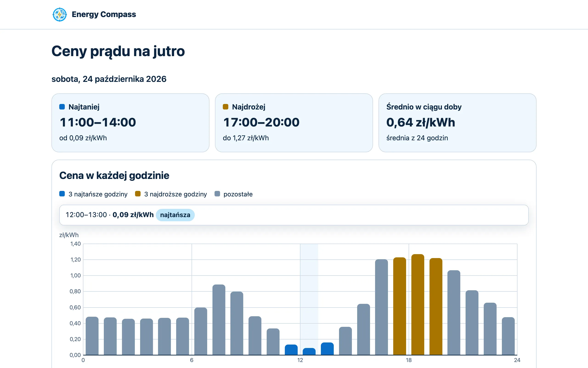
Task: Click the '0,64 zł/kWh' average value
Action: click(x=421, y=122)
